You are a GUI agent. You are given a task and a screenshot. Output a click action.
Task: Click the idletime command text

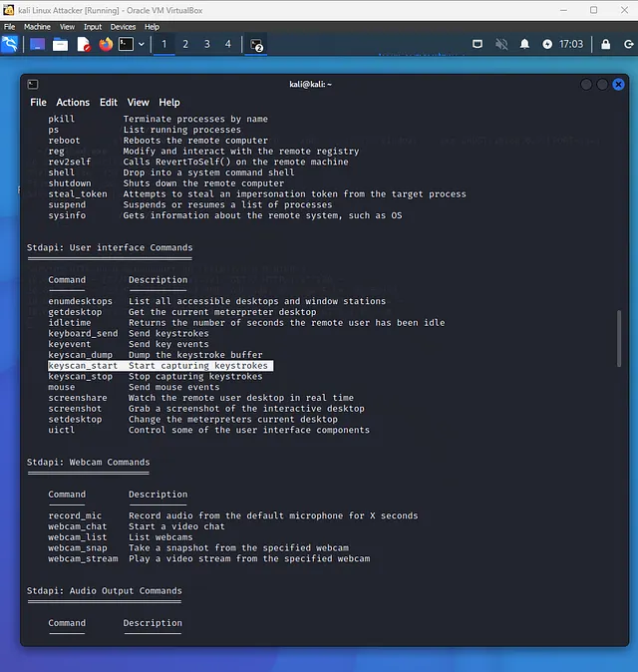pos(70,323)
